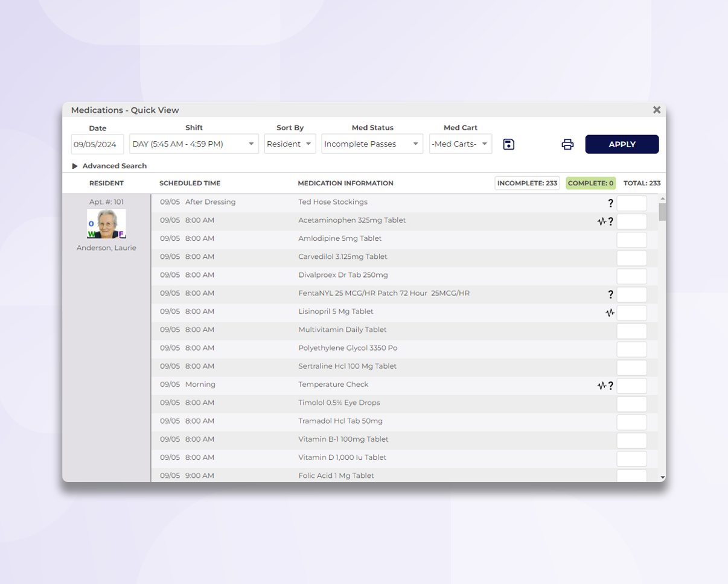Screen dimensions: 728x584
Task: Mark the status box for Sertraline Hcl 100 Mg
Action: point(633,369)
